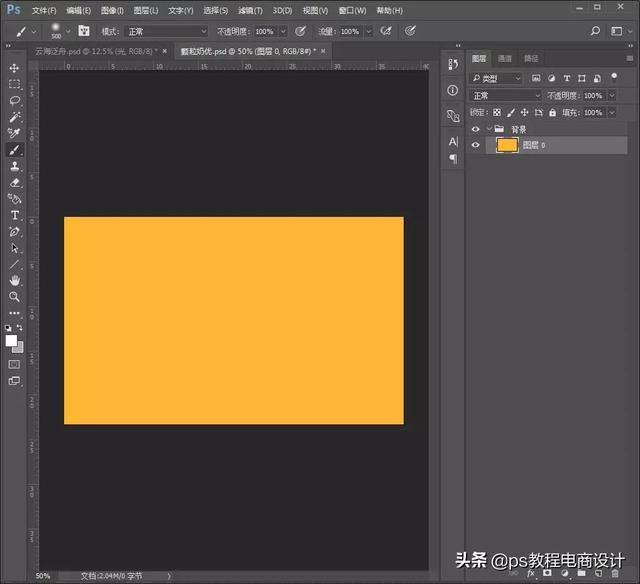The width and height of the screenshot is (640, 584).
Task: Hide the 背景 group visibility eye
Action: (x=476, y=129)
